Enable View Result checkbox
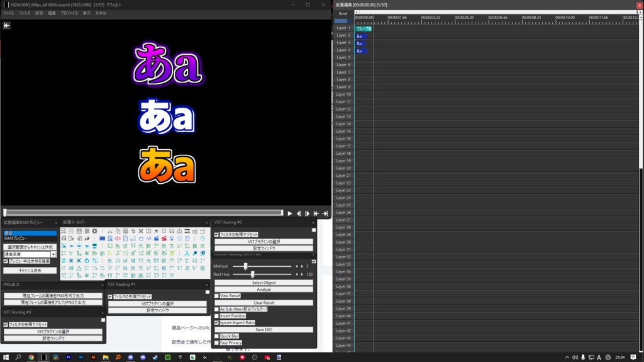 [217, 296]
